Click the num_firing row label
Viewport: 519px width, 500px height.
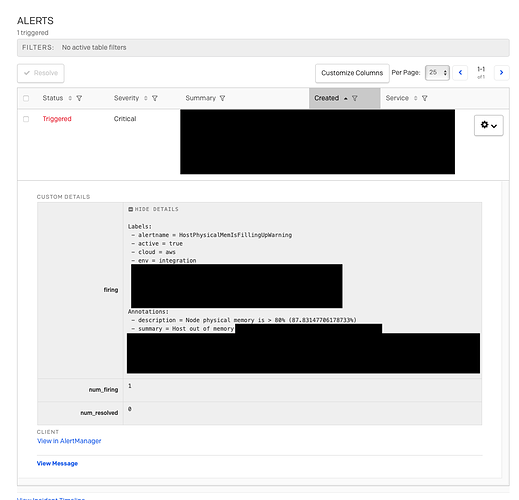pos(103,390)
